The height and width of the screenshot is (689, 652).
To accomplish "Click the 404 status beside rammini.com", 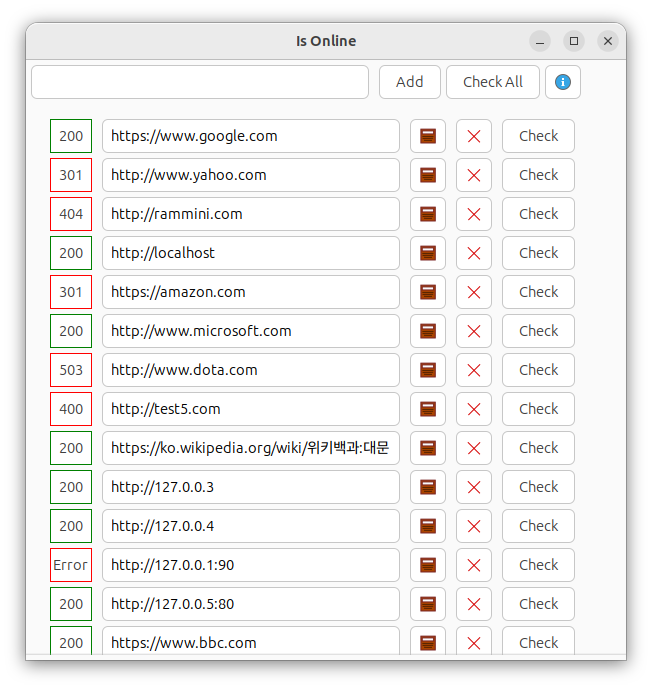I will pyautogui.click(x=71, y=214).
